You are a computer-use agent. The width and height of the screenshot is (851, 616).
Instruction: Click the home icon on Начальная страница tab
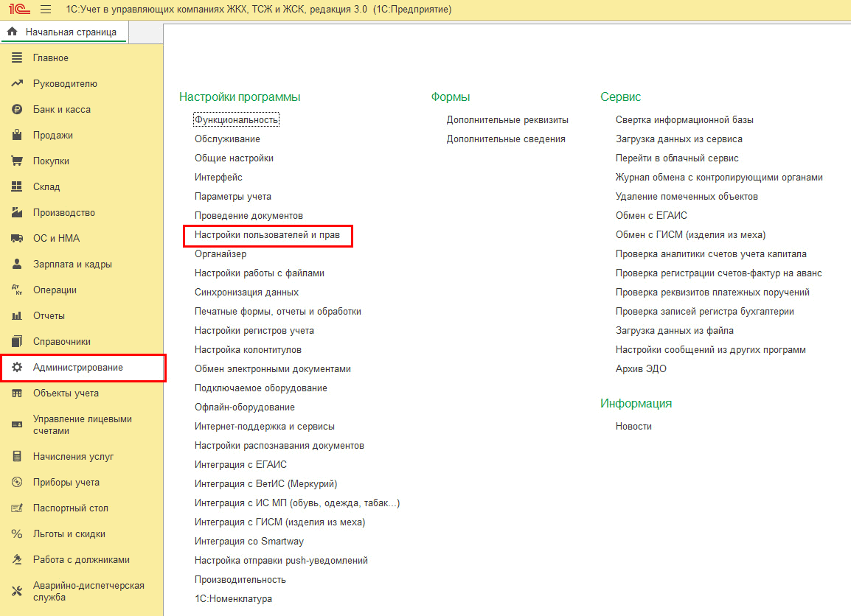point(12,32)
